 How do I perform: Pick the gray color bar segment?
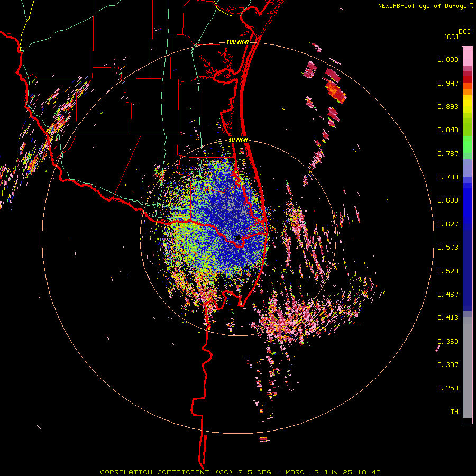pyautogui.click(x=467, y=368)
